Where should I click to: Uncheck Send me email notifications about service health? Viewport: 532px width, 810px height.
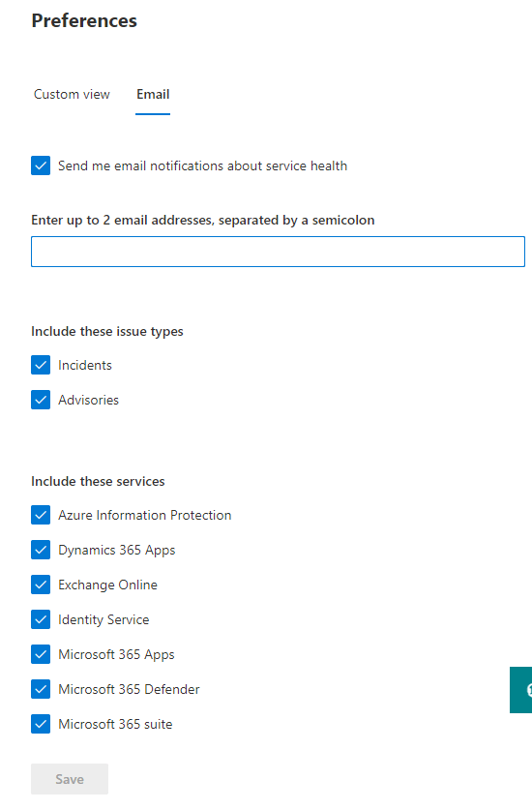(41, 165)
